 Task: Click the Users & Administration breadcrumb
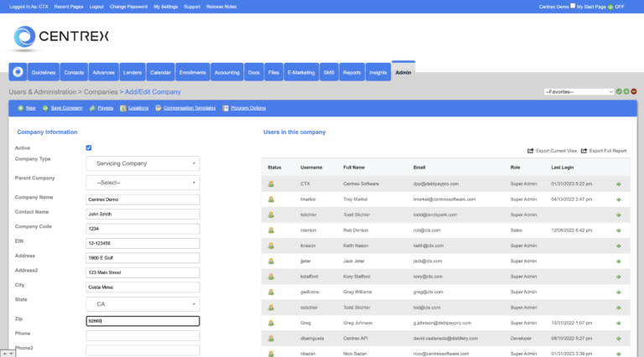pos(43,92)
